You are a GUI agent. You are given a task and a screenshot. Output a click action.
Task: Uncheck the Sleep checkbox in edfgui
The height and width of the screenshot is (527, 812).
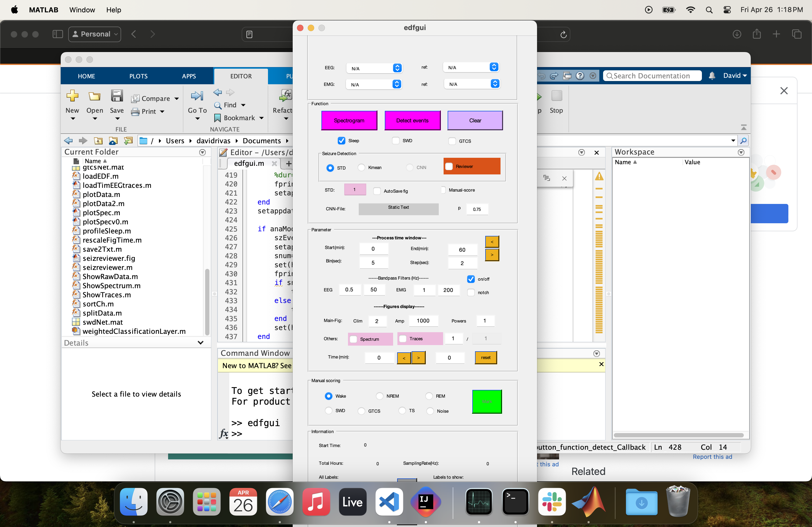pos(341,140)
